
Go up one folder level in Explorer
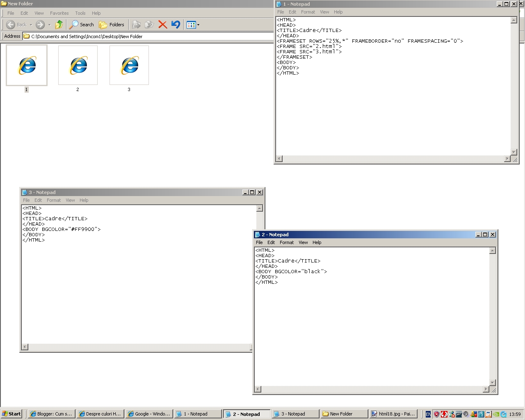(59, 25)
